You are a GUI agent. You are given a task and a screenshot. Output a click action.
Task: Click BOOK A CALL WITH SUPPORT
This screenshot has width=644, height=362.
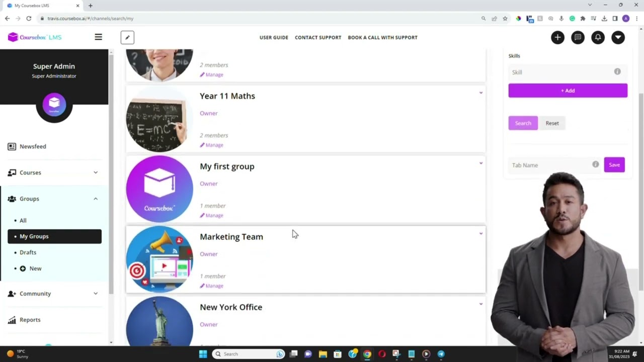tap(382, 37)
